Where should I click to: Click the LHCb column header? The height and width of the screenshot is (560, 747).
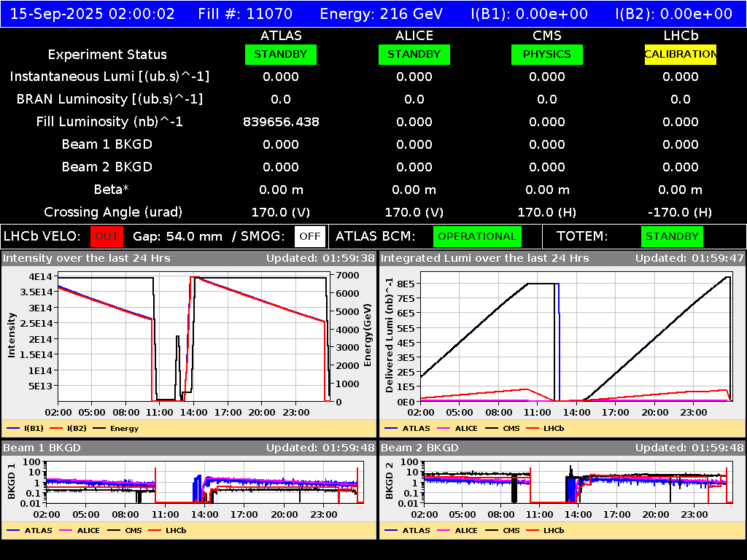tap(681, 36)
